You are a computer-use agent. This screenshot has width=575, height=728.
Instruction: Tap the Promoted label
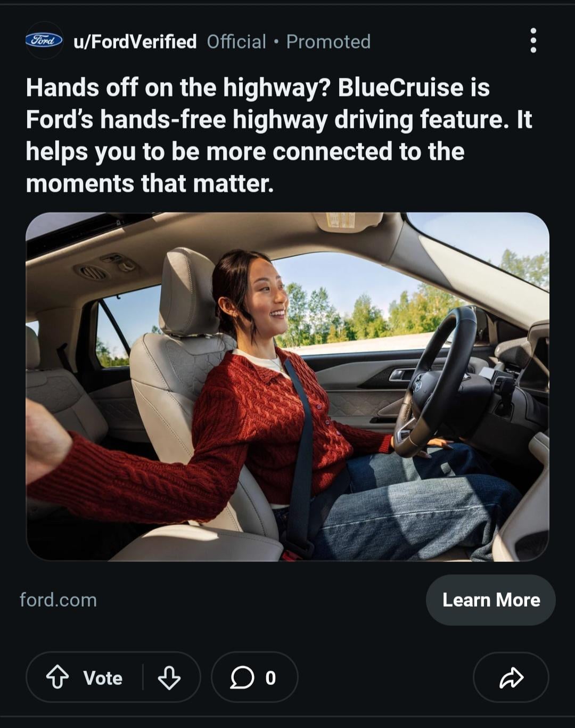coord(328,42)
